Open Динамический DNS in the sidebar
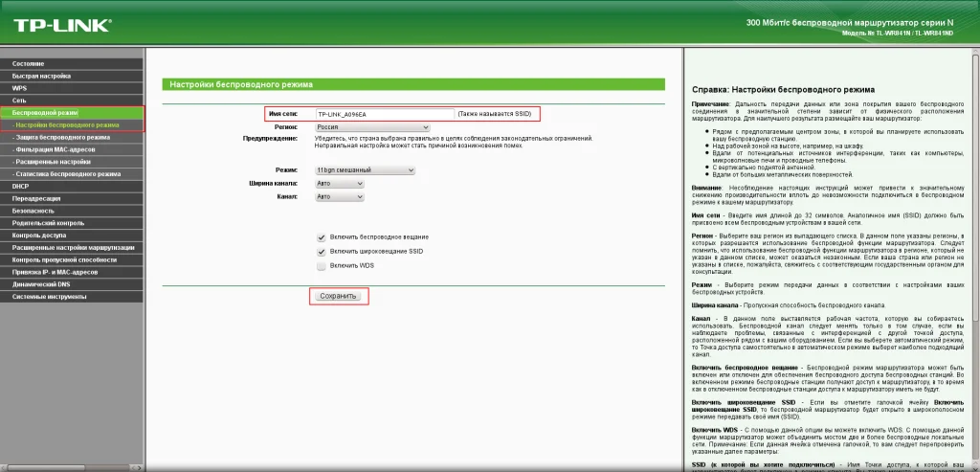 pos(71,283)
